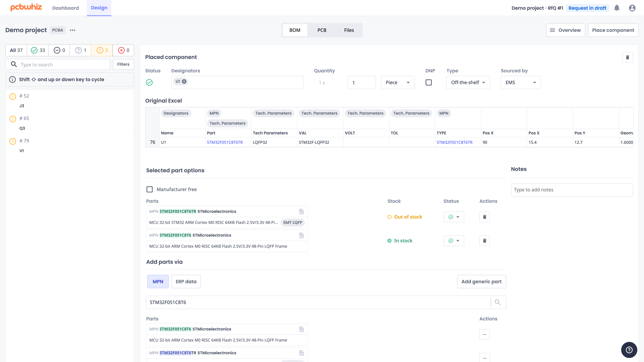Click row number 76 in Excel table
The width and height of the screenshot is (644, 362).
click(153, 142)
